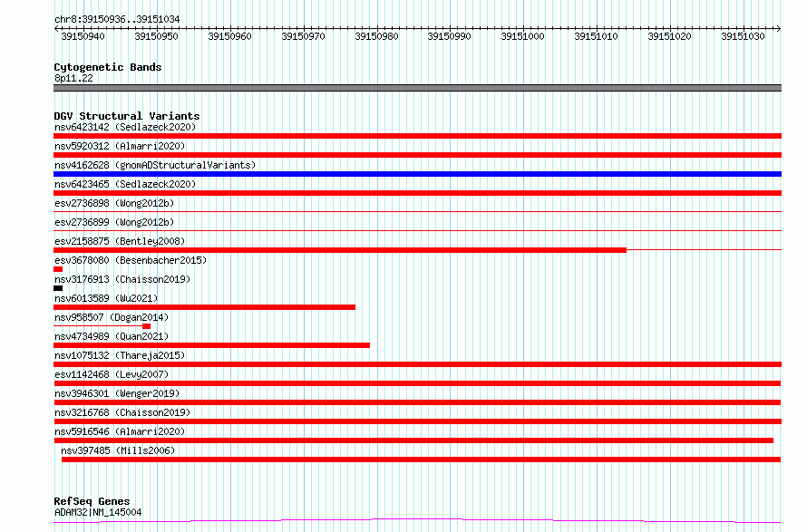Click the small red Dogan2014 block
This screenshot has height=532, width=807.
tap(147, 326)
